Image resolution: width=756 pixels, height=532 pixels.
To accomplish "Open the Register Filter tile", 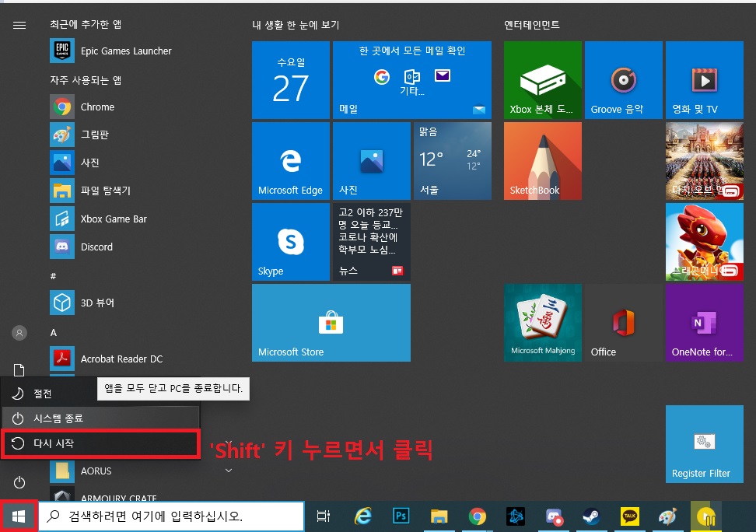I will (x=705, y=444).
